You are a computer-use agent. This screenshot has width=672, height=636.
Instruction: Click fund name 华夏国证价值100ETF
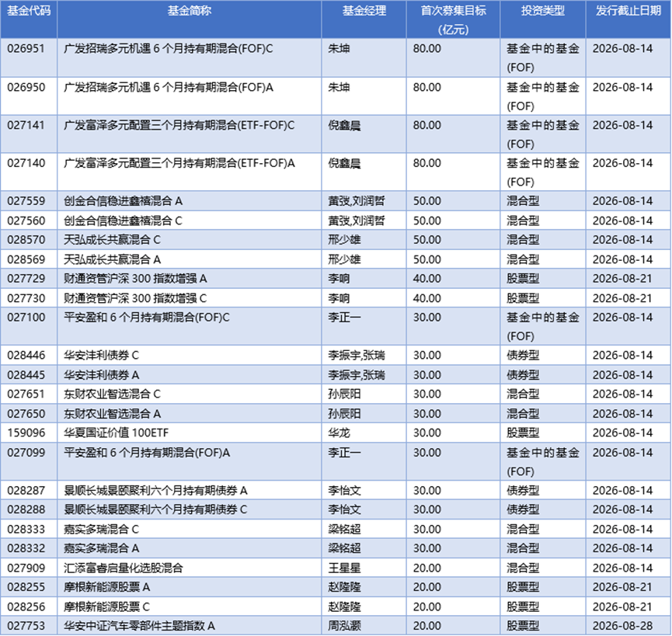(116, 433)
